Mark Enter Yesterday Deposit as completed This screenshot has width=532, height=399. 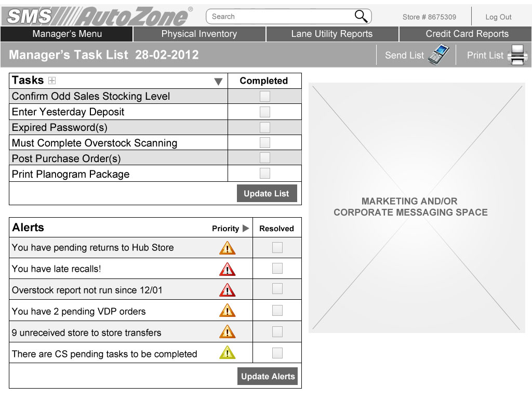pos(265,112)
